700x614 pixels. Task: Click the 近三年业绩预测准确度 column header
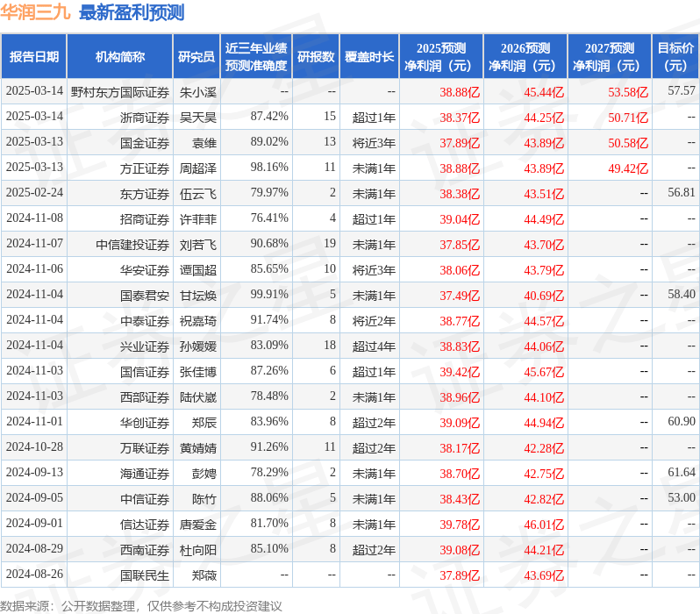point(256,57)
